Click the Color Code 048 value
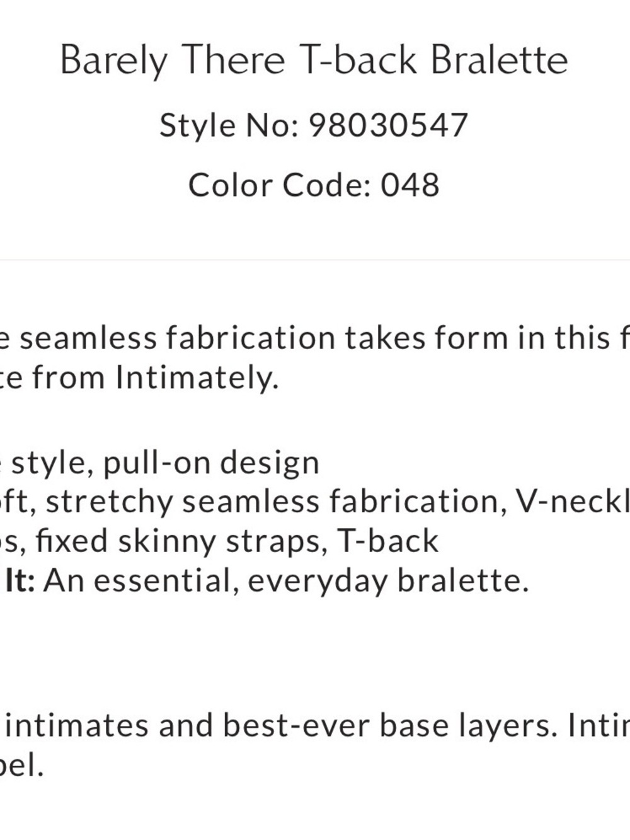 pos(409,185)
